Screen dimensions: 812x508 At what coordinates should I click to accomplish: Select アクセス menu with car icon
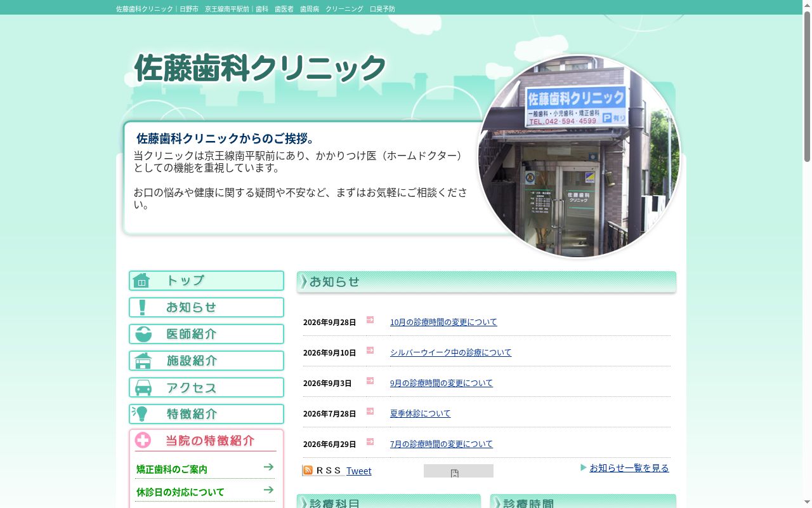(x=206, y=387)
